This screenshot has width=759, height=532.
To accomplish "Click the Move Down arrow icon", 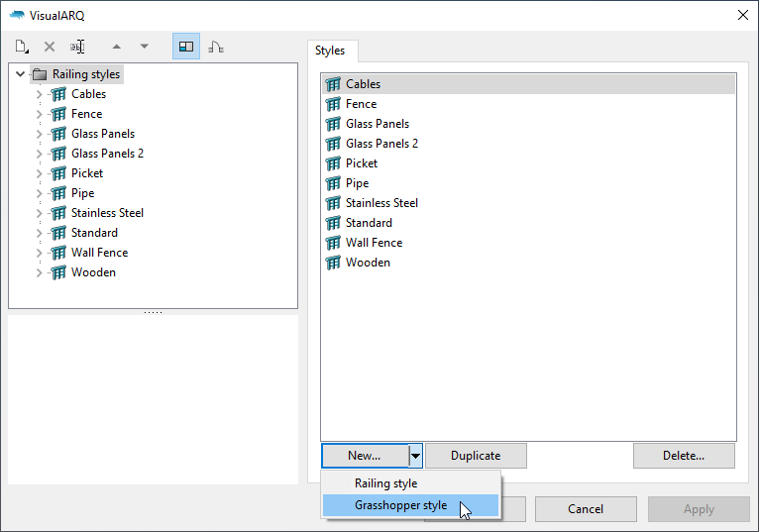I will point(145,47).
